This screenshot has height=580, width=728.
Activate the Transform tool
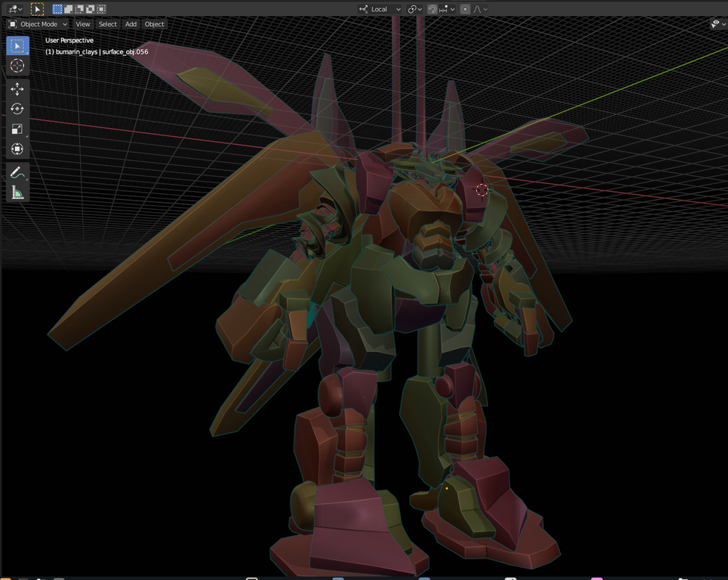click(17, 149)
